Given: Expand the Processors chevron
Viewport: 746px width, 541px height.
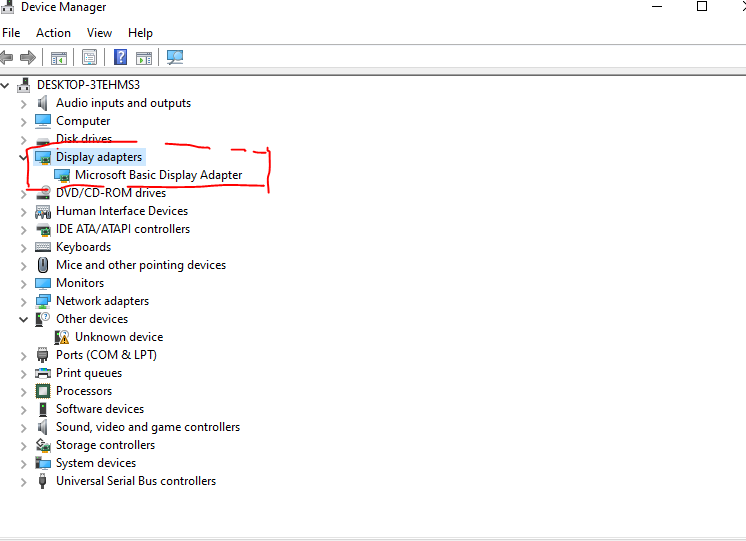Looking at the screenshot, I should click(x=23, y=392).
